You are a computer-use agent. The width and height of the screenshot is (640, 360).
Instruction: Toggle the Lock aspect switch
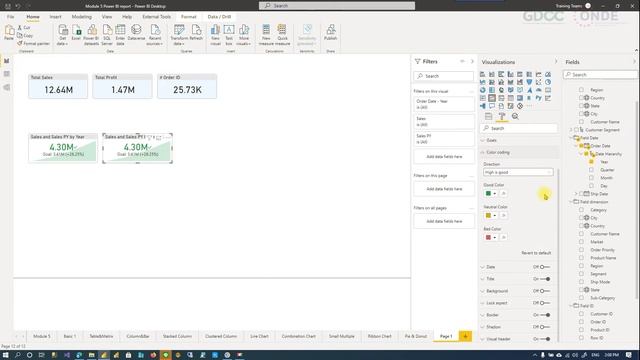tap(545, 303)
